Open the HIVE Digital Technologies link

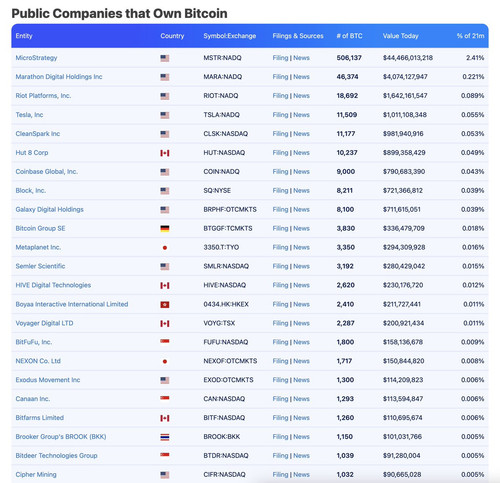(53, 285)
